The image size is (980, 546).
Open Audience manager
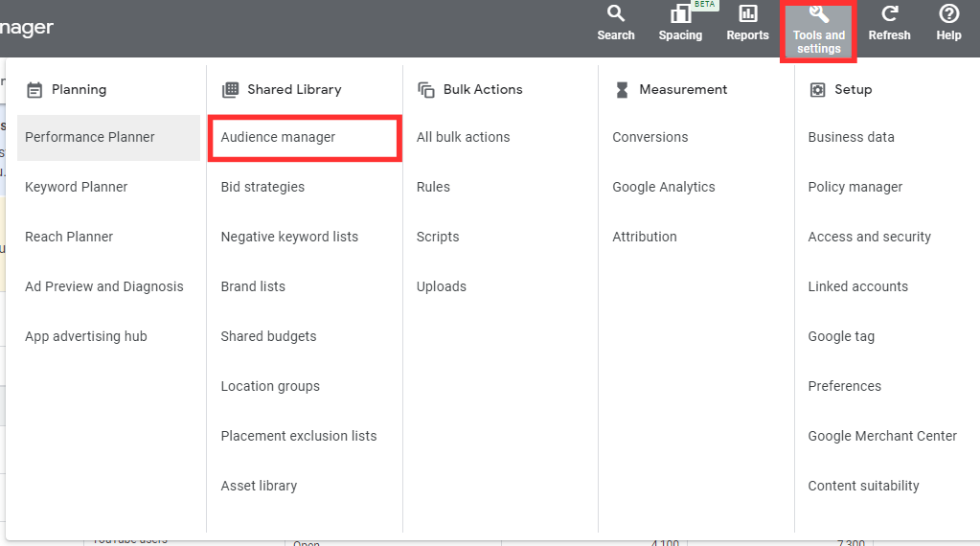[x=305, y=137]
